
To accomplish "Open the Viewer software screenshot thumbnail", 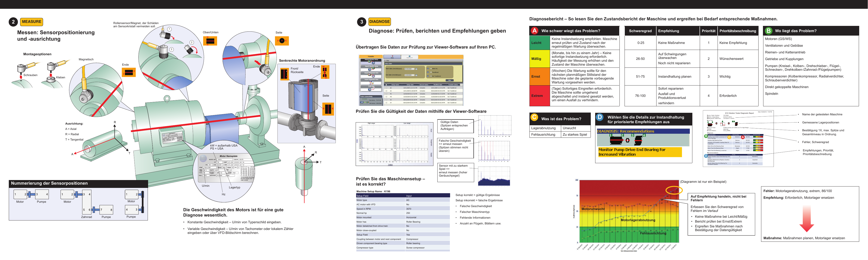I will pyautogui.click(x=411, y=80).
